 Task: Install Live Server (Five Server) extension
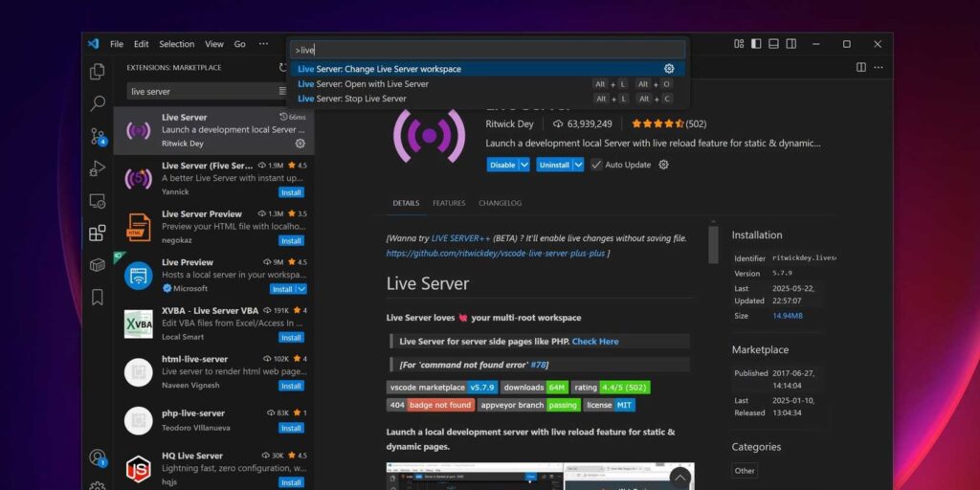[x=291, y=192]
